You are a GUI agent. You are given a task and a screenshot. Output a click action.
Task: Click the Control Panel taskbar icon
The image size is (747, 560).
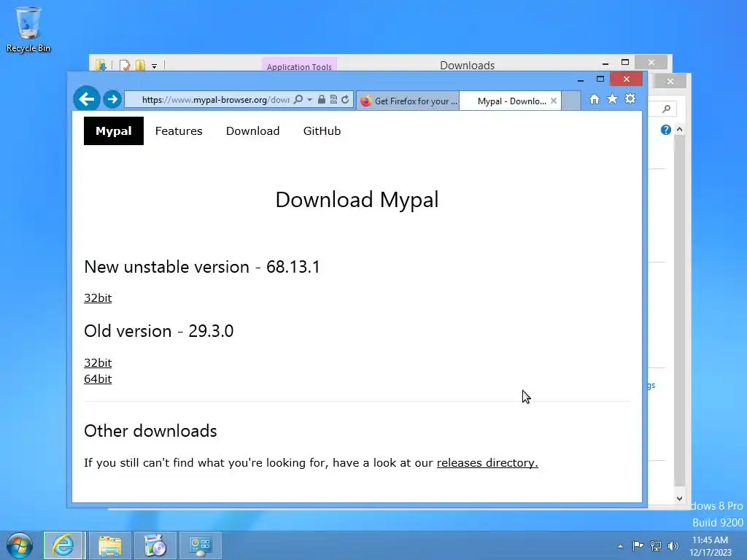pyautogui.click(x=200, y=545)
